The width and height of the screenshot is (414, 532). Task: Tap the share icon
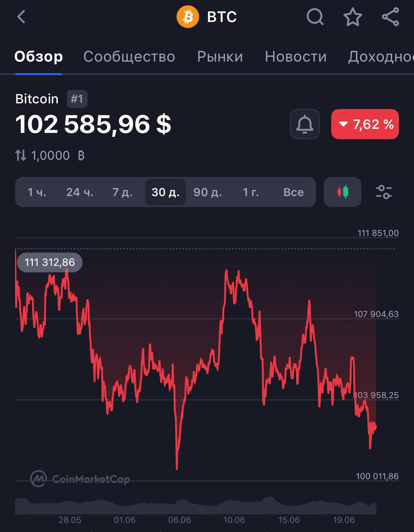[x=390, y=17]
